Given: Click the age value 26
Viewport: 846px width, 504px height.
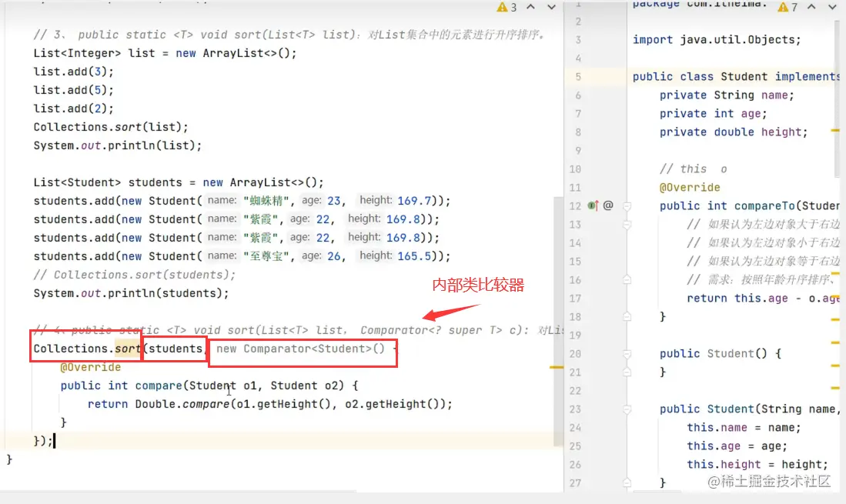Looking at the screenshot, I should 334,256.
